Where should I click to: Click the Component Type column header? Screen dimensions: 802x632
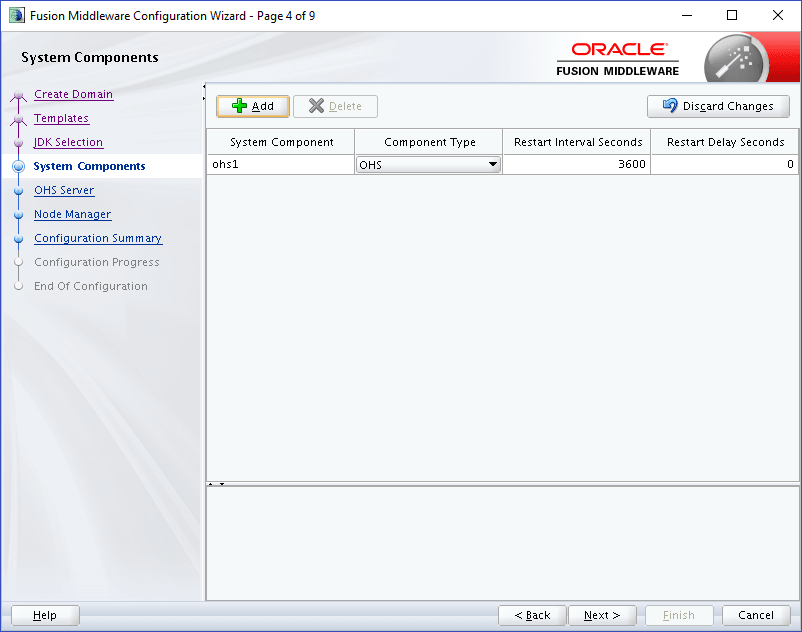pyautogui.click(x=429, y=142)
